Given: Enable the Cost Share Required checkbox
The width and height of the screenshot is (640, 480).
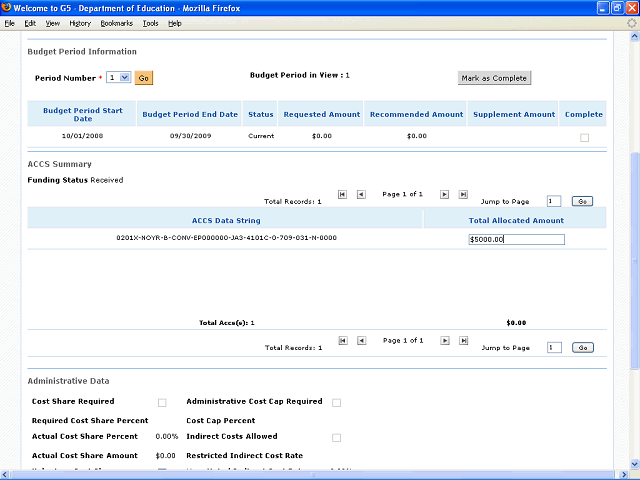Looking at the screenshot, I should (x=162, y=403).
